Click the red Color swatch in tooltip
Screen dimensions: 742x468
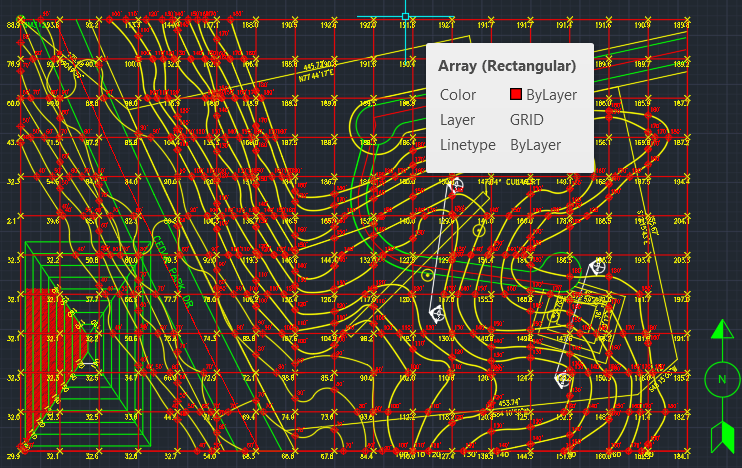pos(516,94)
